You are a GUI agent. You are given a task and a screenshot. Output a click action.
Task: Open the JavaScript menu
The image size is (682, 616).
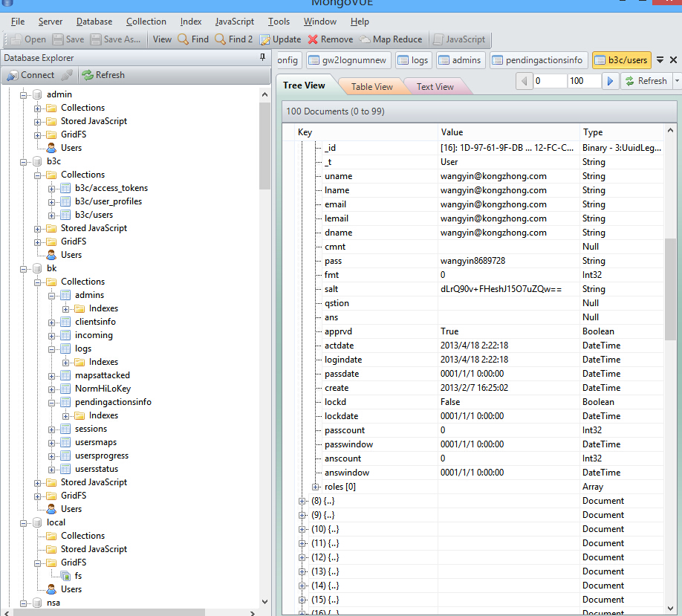pos(235,22)
